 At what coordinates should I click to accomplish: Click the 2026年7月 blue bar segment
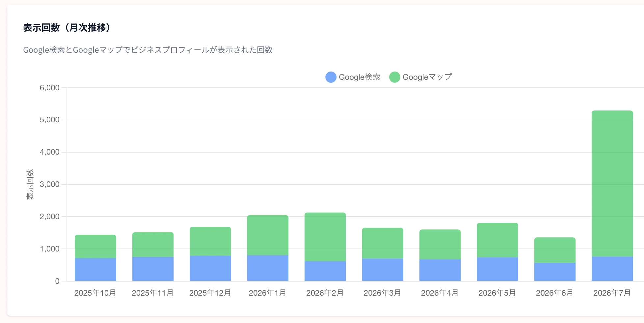612,269
